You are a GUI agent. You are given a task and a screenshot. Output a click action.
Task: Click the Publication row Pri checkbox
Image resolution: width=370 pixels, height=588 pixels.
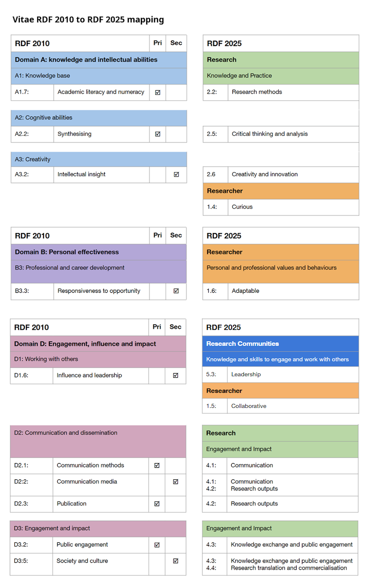tap(157, 504)
